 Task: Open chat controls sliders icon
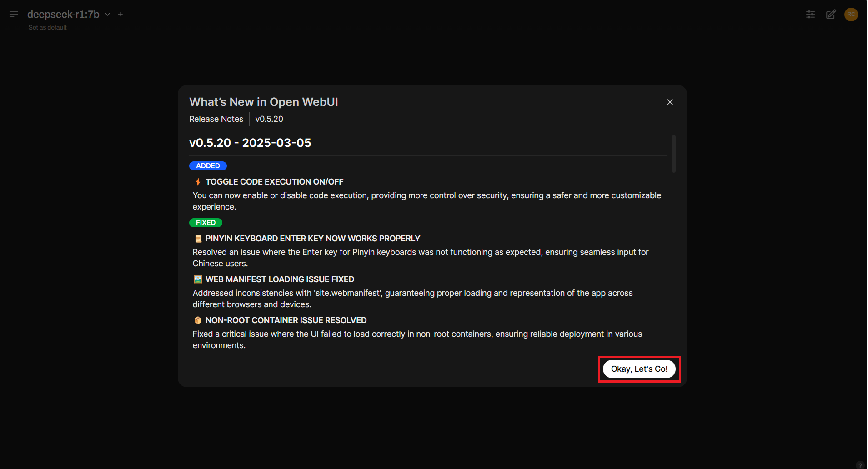810,15
